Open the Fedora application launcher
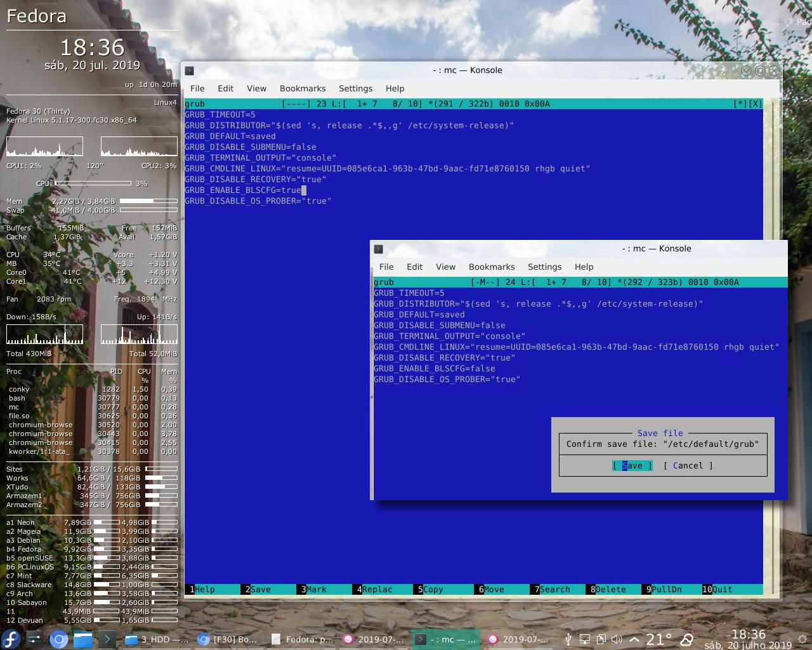This screenshot has width=812, height=650. pos(11,639)
